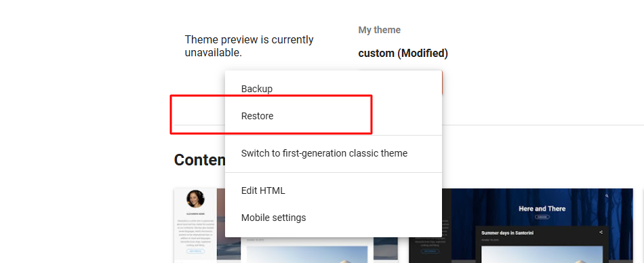Viewport: 644px width, 263px height.
Task: Click the Theme preview unavailable message
Action: point(249,46)
